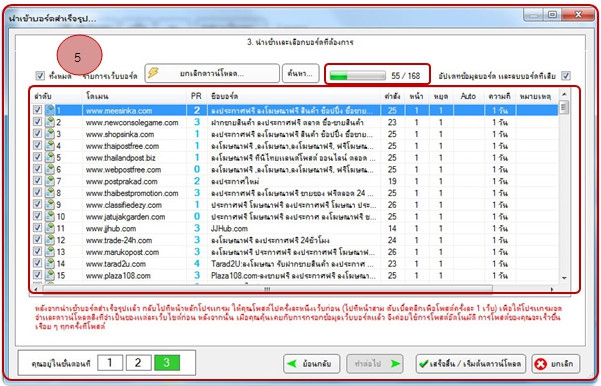
Task: Click the horizontal scrollbar left arrow
Action: 36,289
